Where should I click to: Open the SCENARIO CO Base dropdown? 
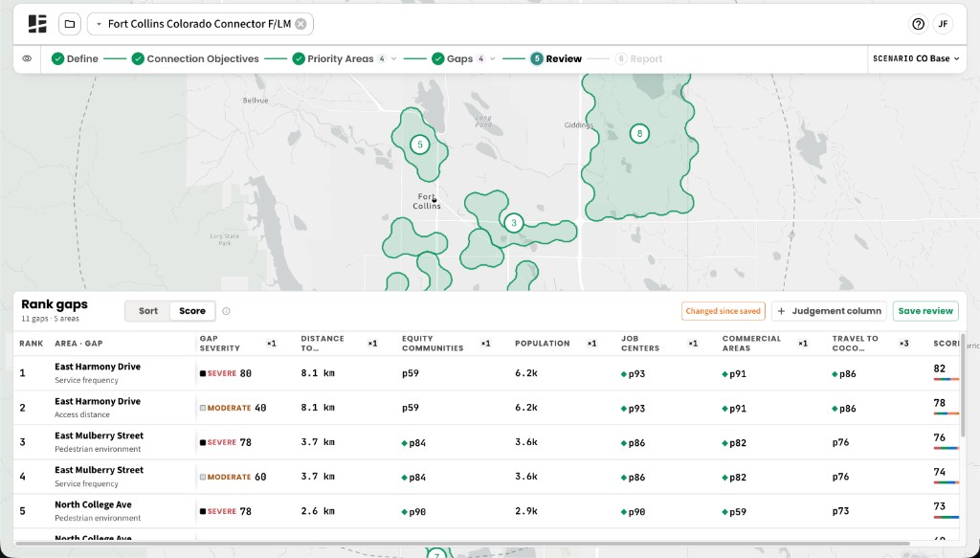coord(916,58)
